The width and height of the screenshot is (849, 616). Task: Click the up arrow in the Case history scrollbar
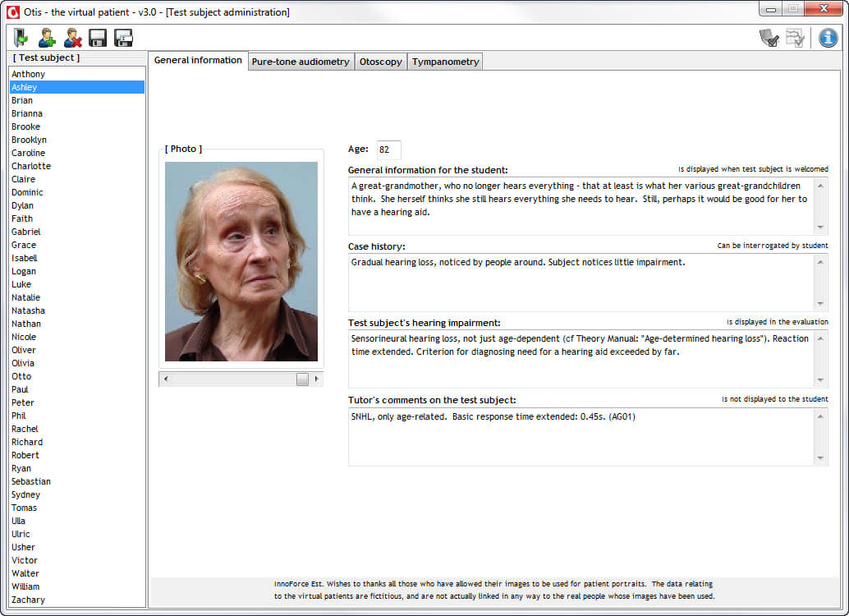820,262
